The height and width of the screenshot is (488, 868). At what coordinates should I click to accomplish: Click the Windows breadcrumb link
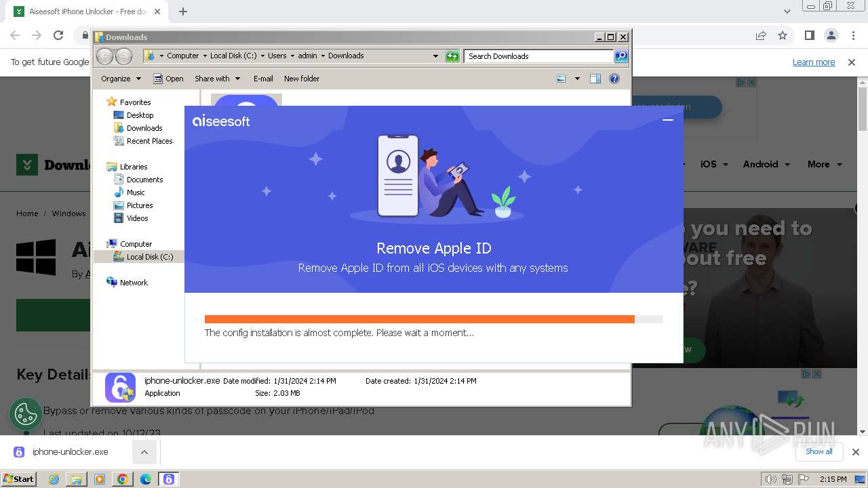click(x=68, y=213)
